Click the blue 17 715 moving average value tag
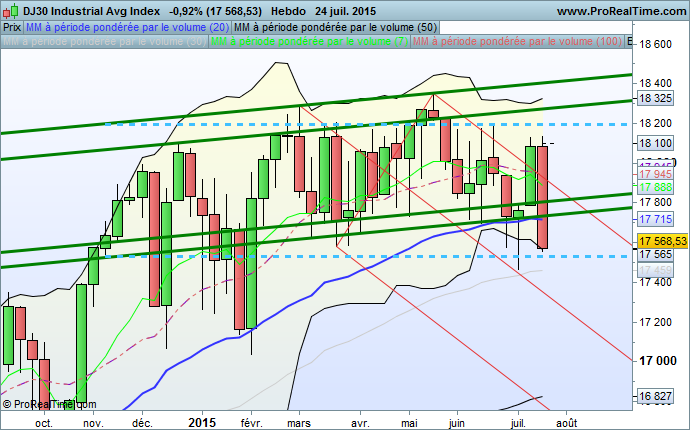Viewport: 690px width, 430px height. [655, 219]
